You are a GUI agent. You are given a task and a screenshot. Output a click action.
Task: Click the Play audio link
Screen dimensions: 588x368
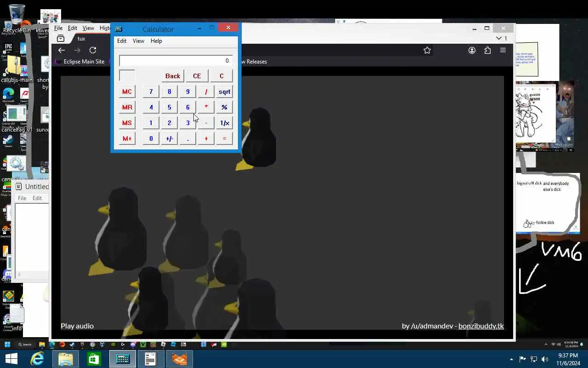(x=77, y=326)
